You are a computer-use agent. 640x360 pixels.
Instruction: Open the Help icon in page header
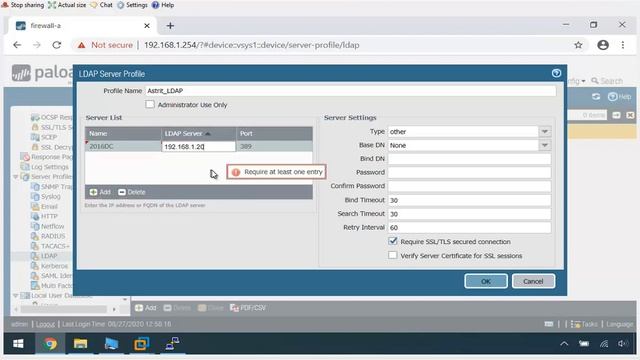619,97
